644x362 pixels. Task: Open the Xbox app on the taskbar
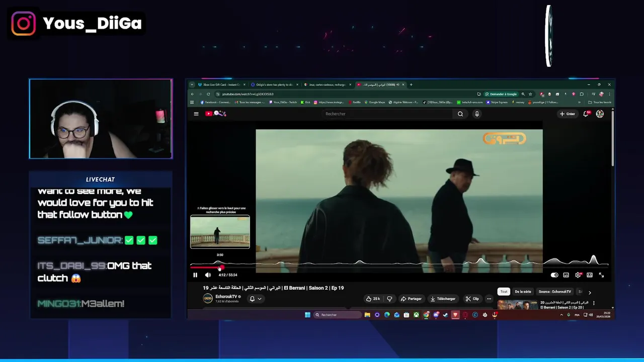tap(416, 315)
